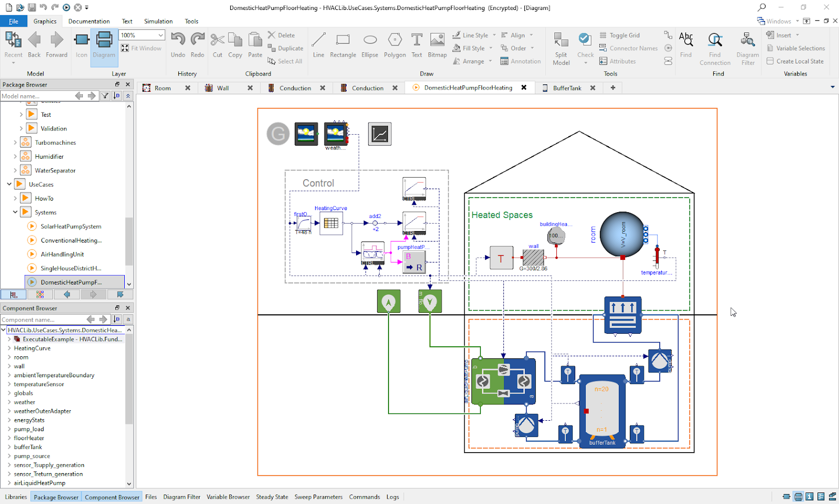Go Forward in model history
The width and height of the screenshot is (839, 504).
(x=57, y=45)
